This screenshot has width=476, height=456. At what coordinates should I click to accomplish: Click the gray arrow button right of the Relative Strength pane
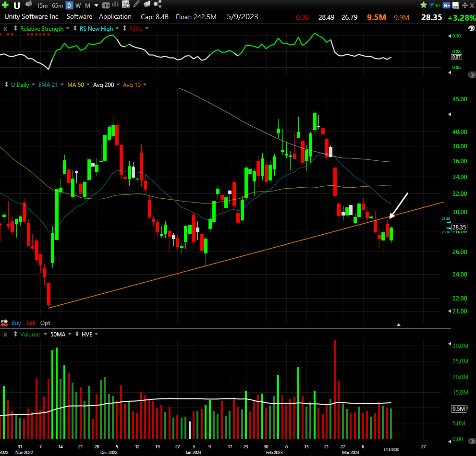[472, 74]
